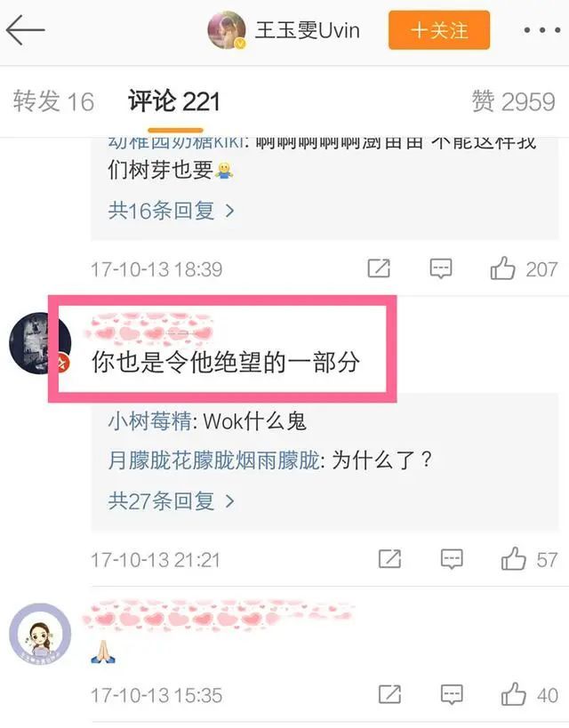
Task: Open user 小树莓精's profile link
Action: point(149,421)
